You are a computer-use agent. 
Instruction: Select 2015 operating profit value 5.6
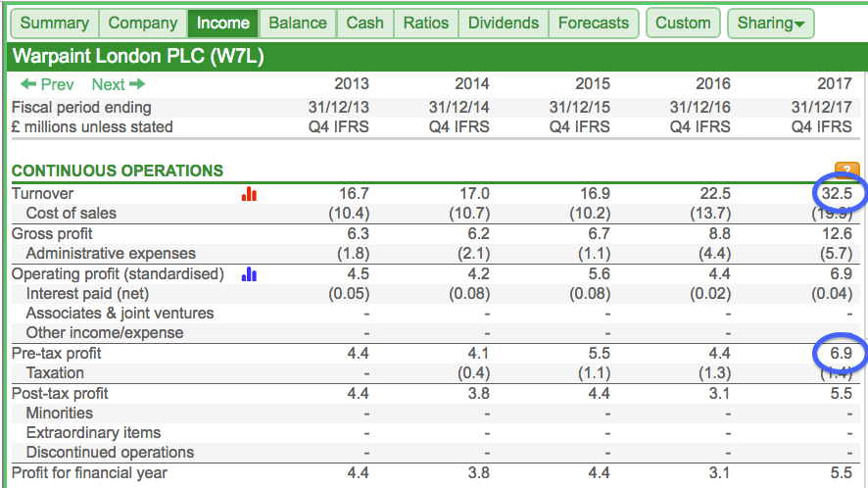pyautogui.click(x=600, y=273)
